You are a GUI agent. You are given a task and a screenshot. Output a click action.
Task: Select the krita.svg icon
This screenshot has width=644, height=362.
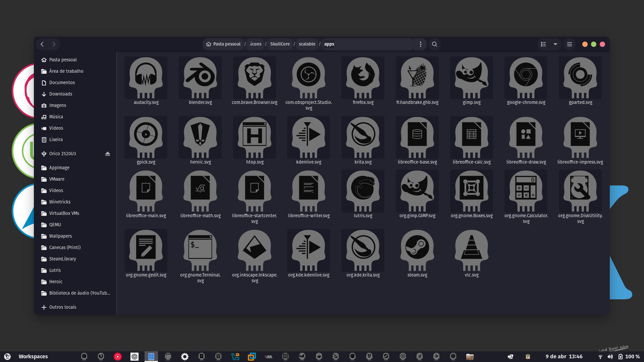coord(363,137)
